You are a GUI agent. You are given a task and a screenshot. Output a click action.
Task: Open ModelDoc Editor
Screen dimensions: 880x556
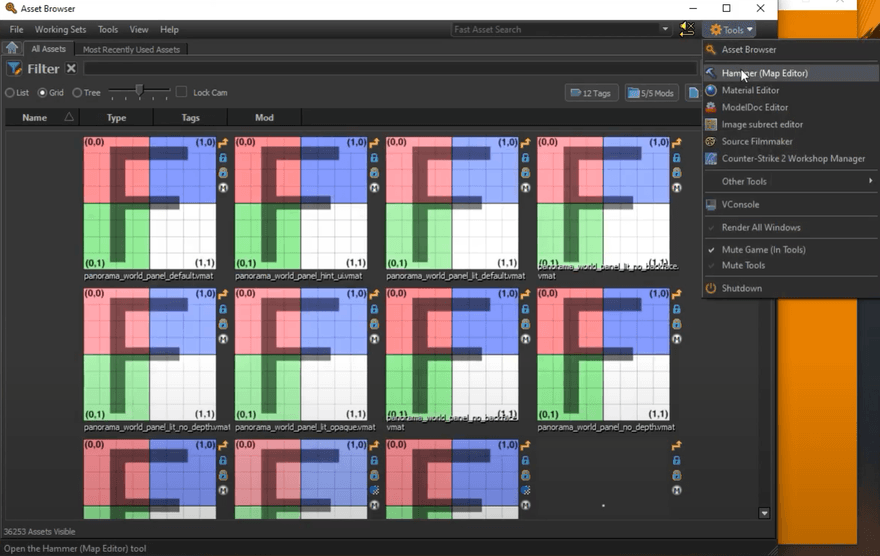pyautogui.click(x=754, y=107)
